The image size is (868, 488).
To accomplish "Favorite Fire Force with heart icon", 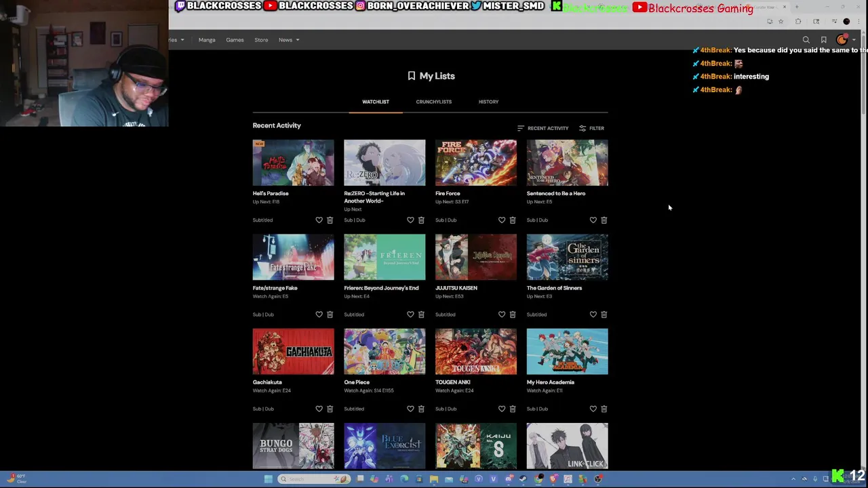I will click(x=502, y=220).
